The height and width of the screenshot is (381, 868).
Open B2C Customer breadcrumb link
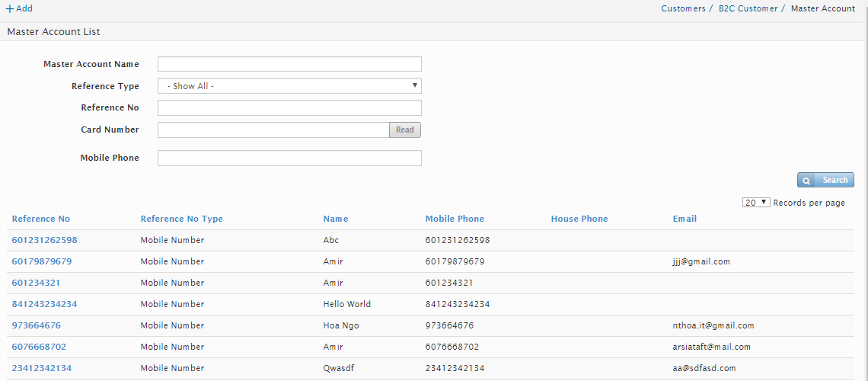coord(748,8)
